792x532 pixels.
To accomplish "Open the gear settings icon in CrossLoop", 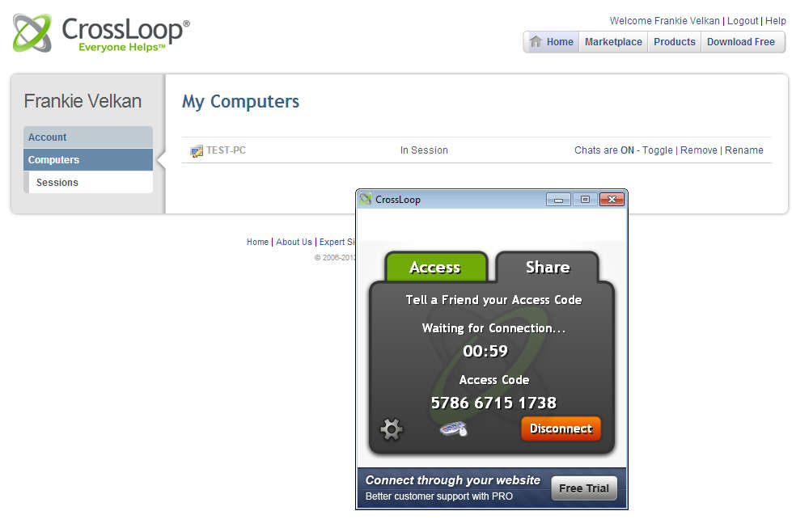I will (x=391, y=429).
